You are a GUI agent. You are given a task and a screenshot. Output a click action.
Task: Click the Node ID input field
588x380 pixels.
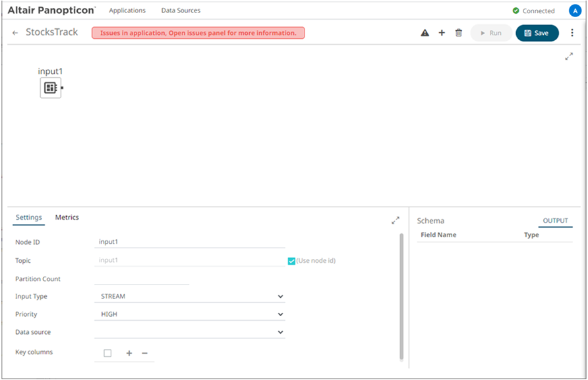[190, 242]
